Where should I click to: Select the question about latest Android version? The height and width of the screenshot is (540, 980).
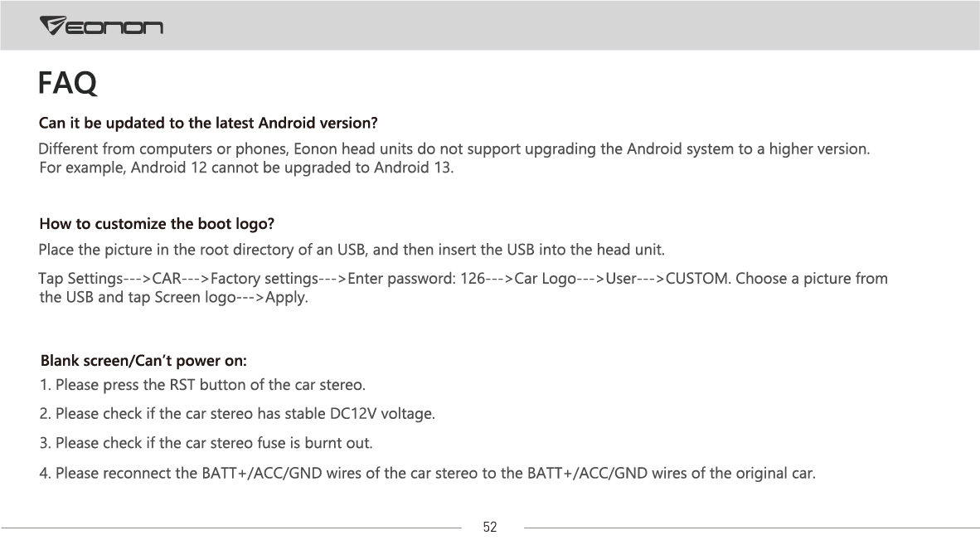[x=208, y=123]
